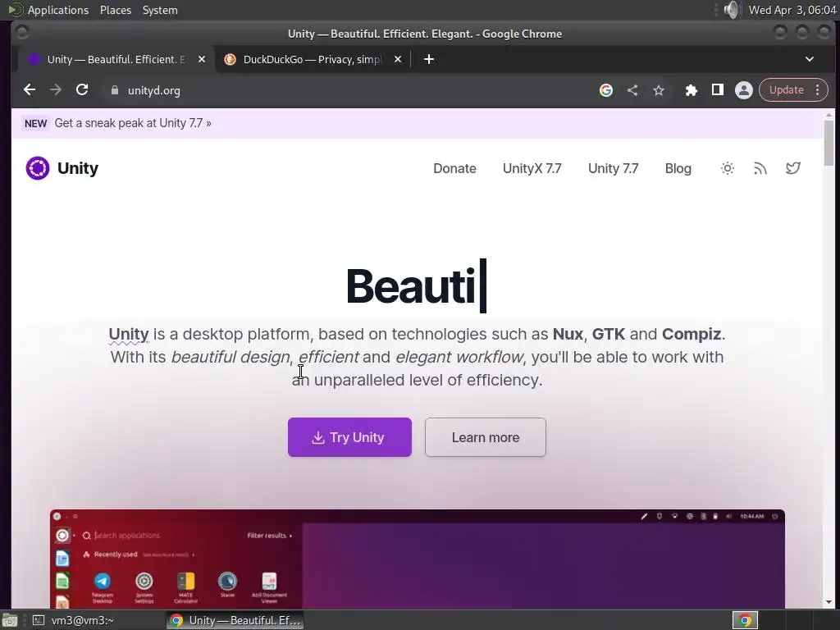Viewport: 840px width, 630px height.
Task: Click the Chrome icon in the workspace switcher
Action: (745, 620)
